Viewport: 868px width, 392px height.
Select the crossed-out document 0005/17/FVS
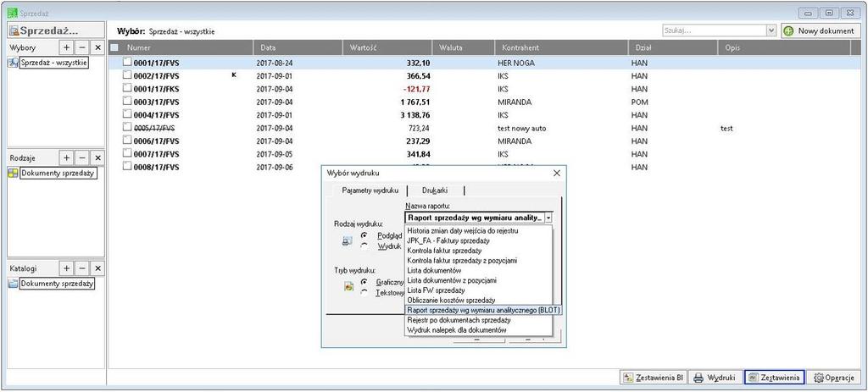(154, 128)
